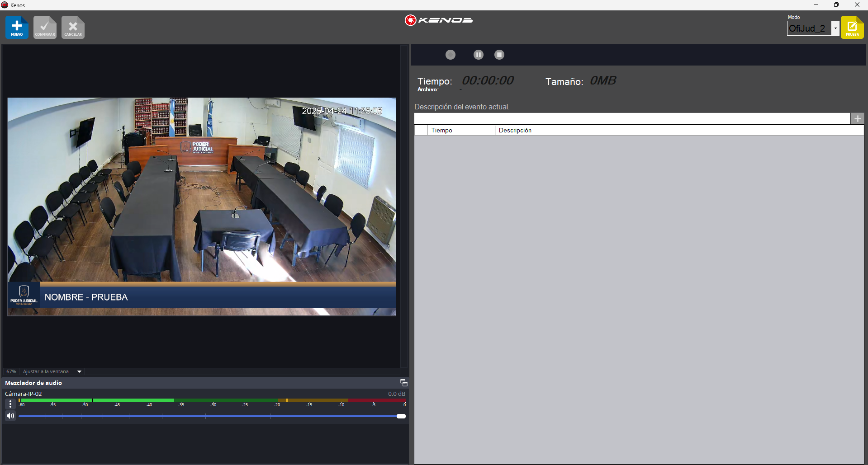Screen dimensions: 868x465
Task: Mute the Cámara-IP-02 audio source
Action: point(10,416)
